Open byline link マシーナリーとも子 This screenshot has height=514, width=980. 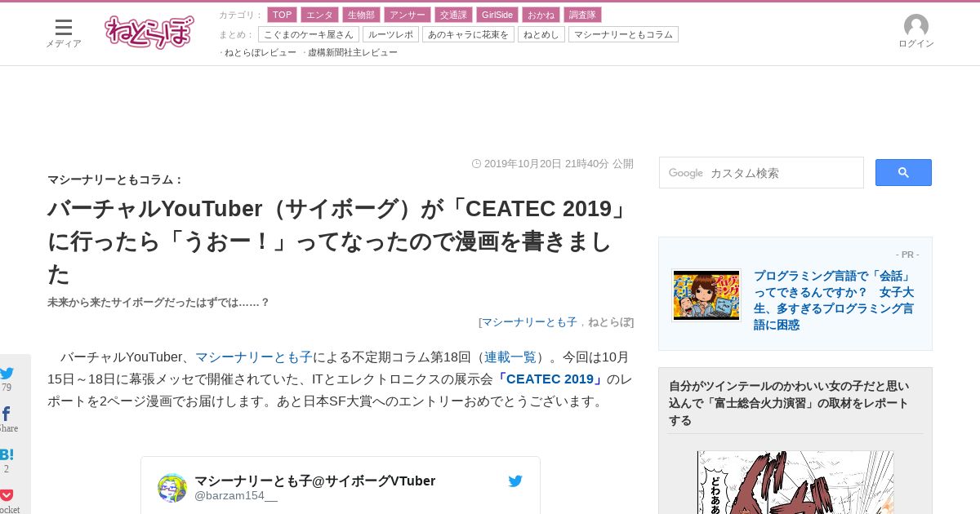click(529, 322)
